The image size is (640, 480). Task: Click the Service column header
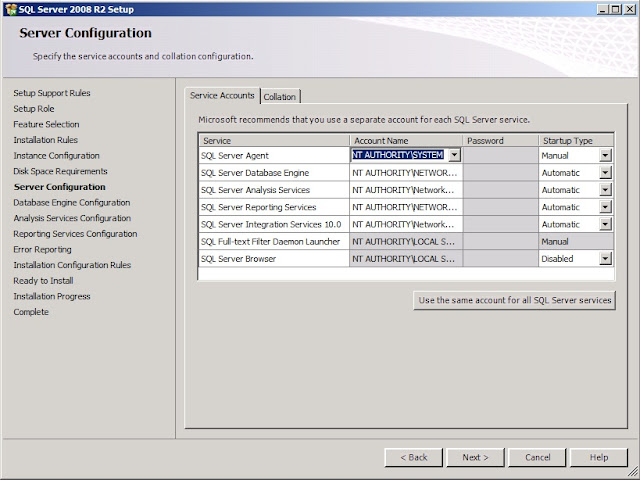274,141
